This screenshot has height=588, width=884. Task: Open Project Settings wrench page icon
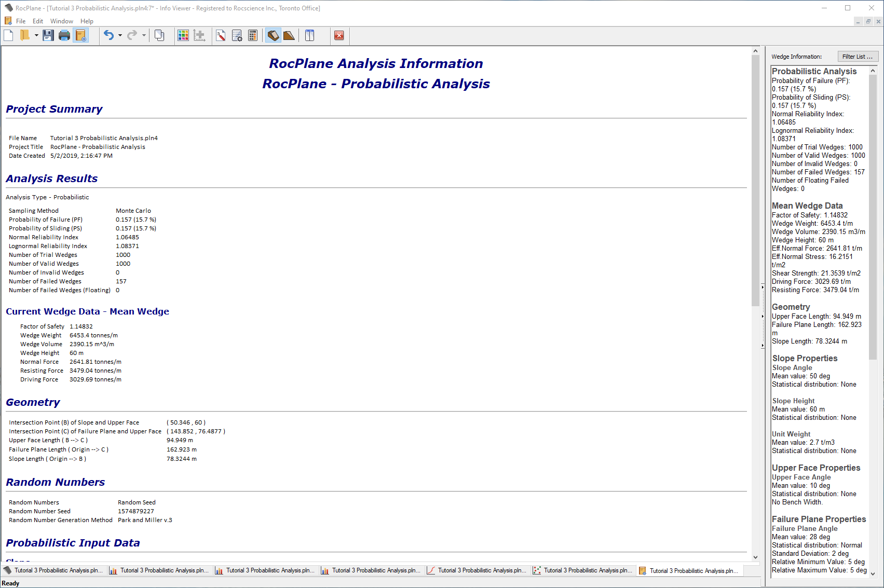[x=221, y=35]
